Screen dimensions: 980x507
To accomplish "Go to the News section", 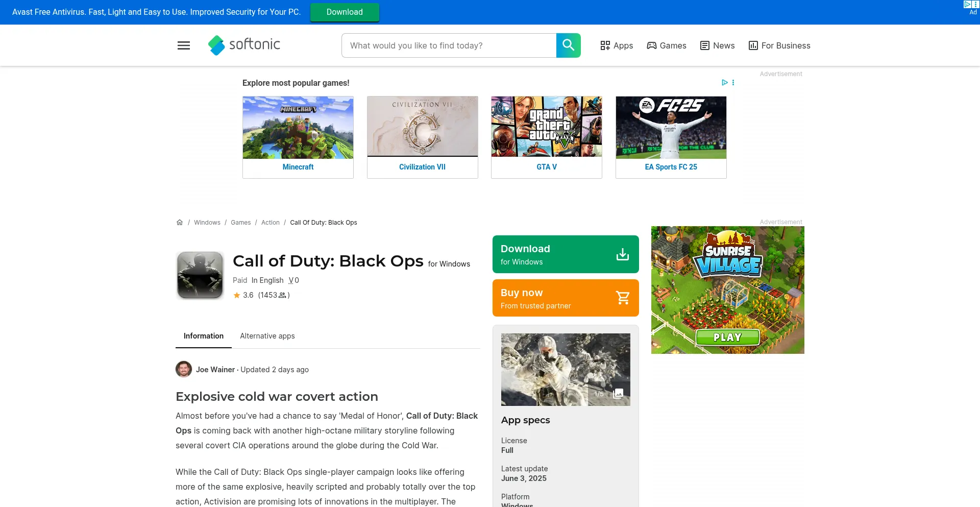I will point(717,45).
